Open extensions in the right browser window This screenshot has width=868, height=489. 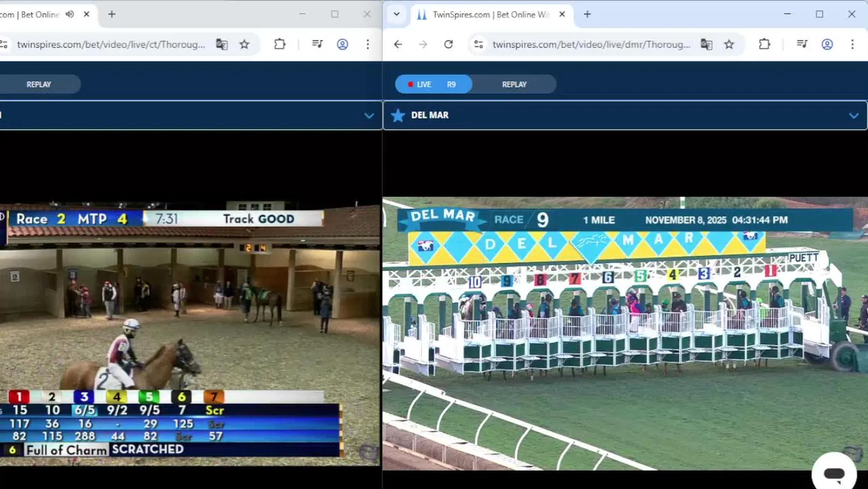[765, 44]
